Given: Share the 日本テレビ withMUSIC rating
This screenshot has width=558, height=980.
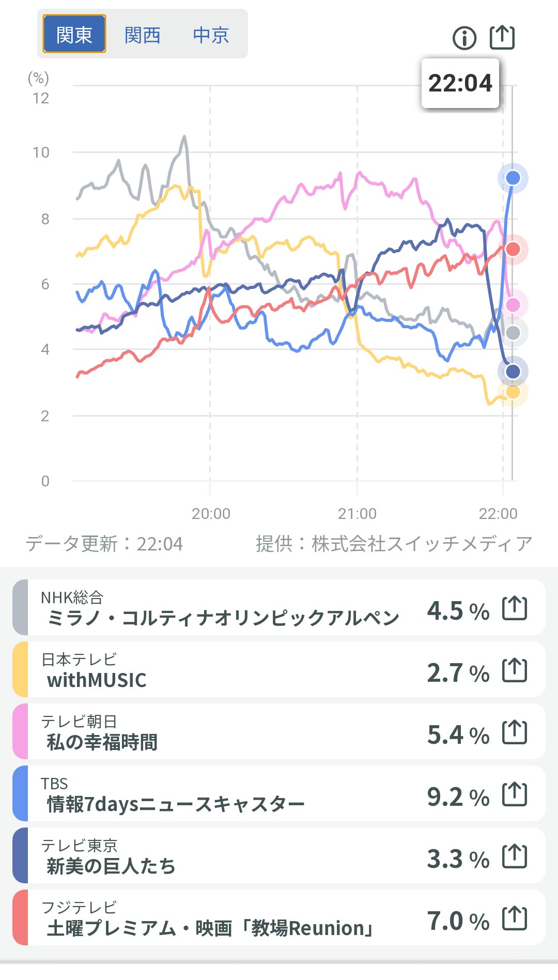Looking at the screenshot, I should coord(515,670).
